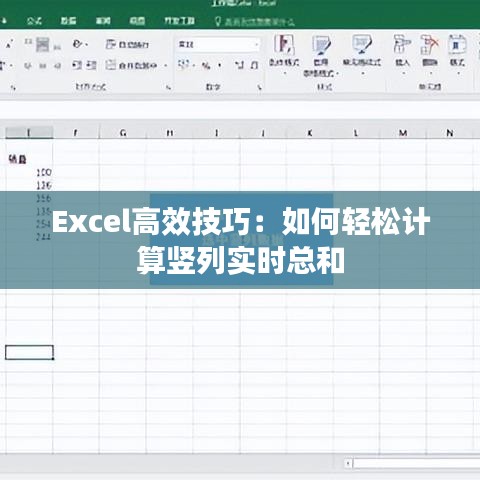This screenshot has width=480, height=480.
Task: Click the Increase Font Size icon
Action: pos(9,44)
